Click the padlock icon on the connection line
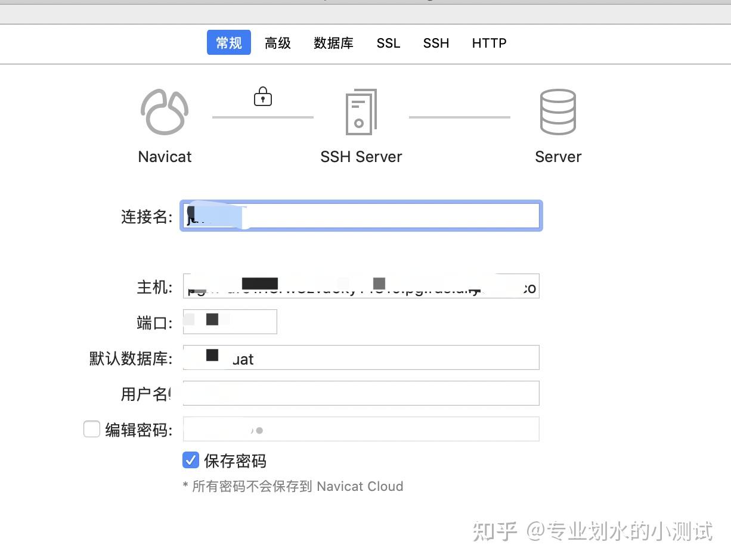 (x=262, y=97)
